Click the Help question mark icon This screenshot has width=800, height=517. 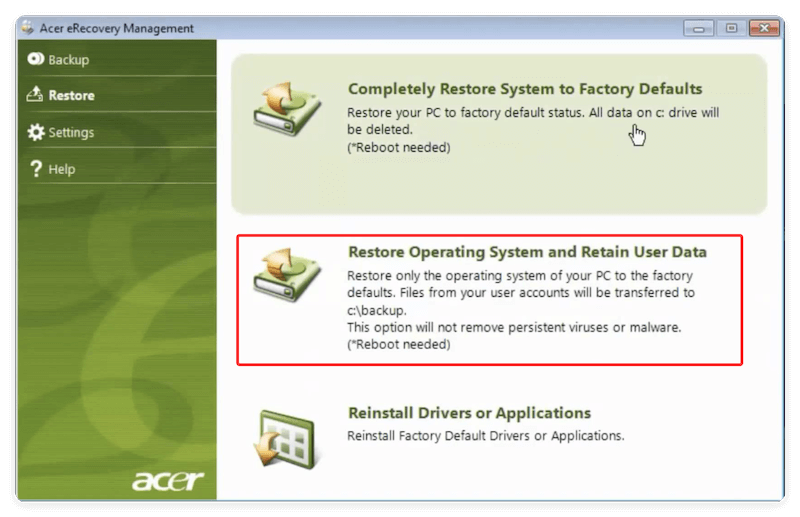click(x=36, y=168)
